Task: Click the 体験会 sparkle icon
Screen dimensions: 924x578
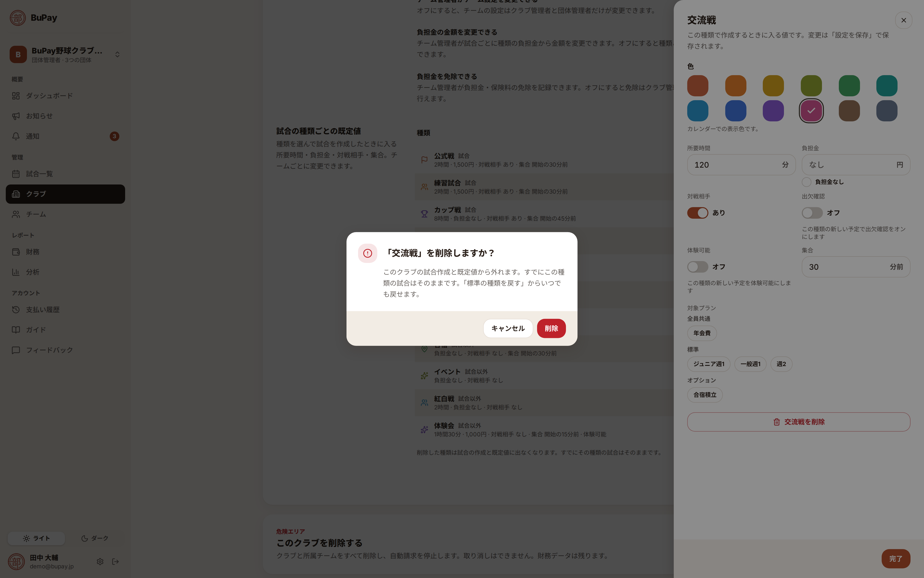Action: tap(424, 430)
